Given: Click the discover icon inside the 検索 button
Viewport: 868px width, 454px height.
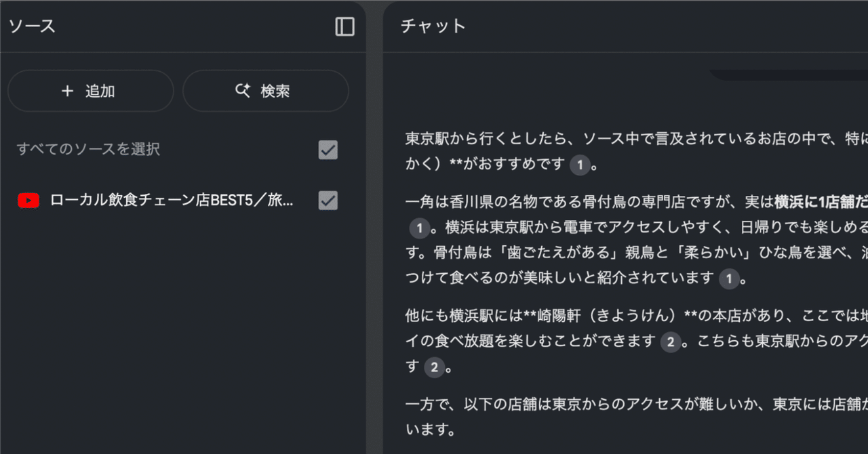Looking at the screenshot, I should (x=243, y=91).
